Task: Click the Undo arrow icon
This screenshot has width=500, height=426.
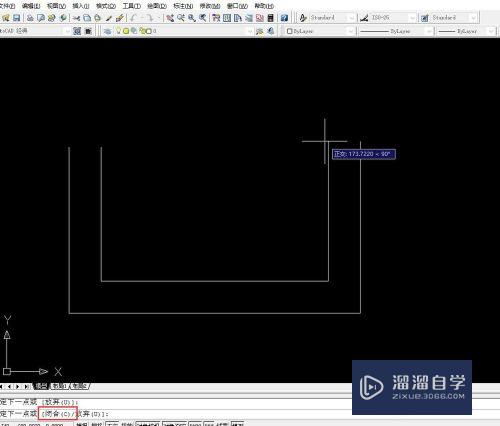Action: pos(134,18)
